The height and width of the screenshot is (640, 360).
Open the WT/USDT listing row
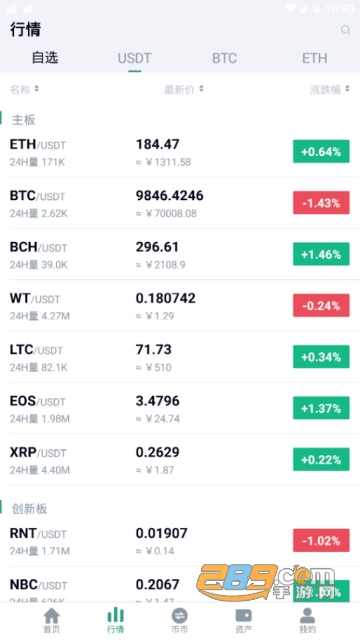click(180, 306)
